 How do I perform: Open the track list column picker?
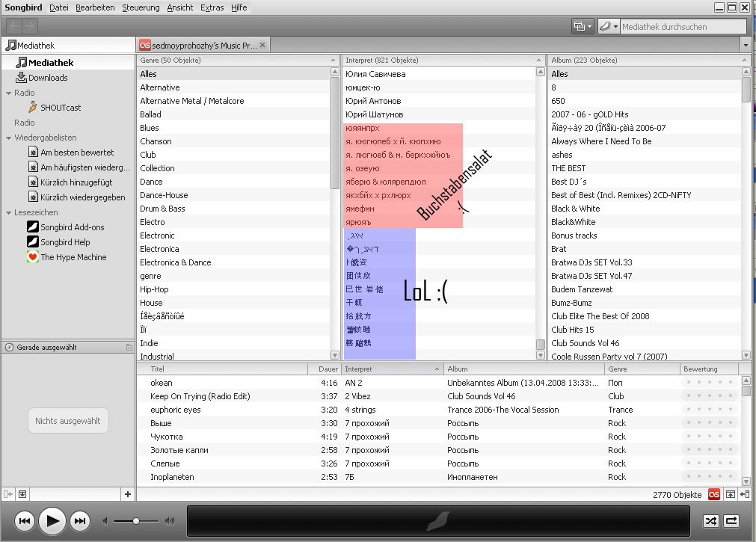[x=745, y=369]
